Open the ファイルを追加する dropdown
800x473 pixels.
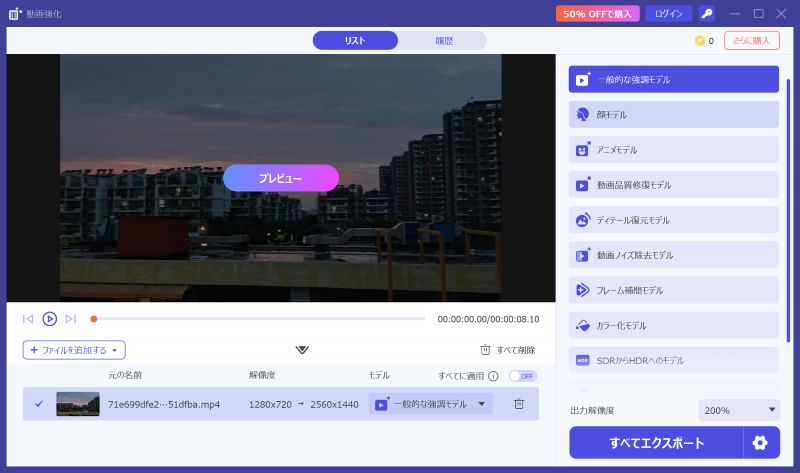coord(74,350)
